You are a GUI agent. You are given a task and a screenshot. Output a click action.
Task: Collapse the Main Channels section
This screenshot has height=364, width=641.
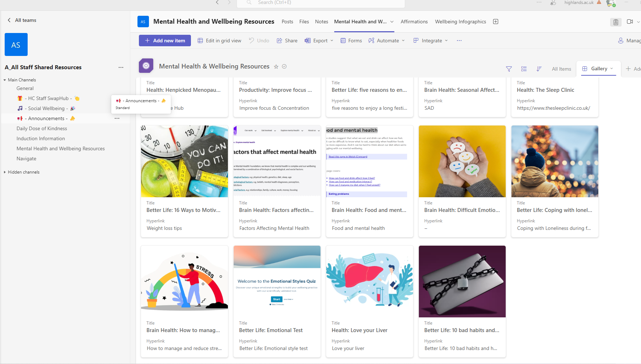point(5,80)
